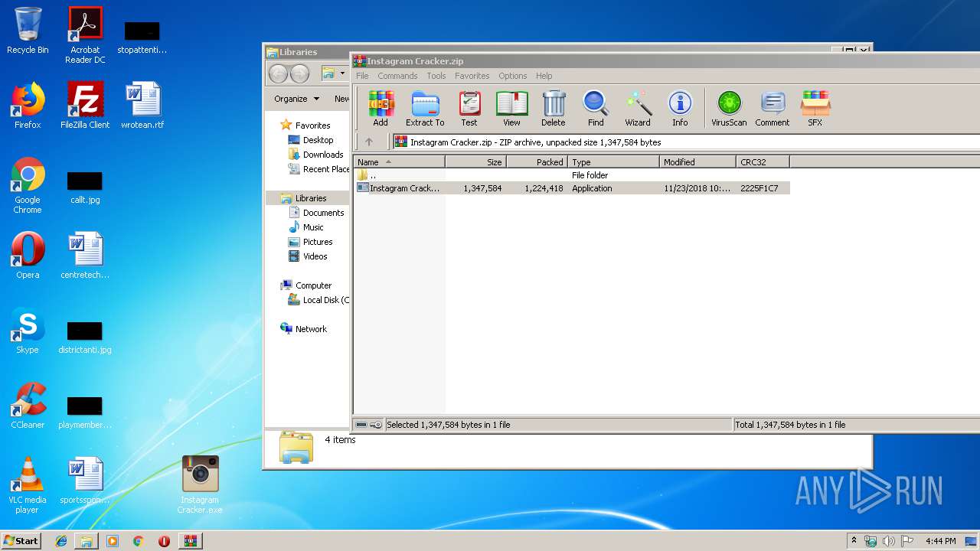This screenshot has height=551, width=980.
Task: Show hidden tray icons arrow
Action: coord(854,541)
